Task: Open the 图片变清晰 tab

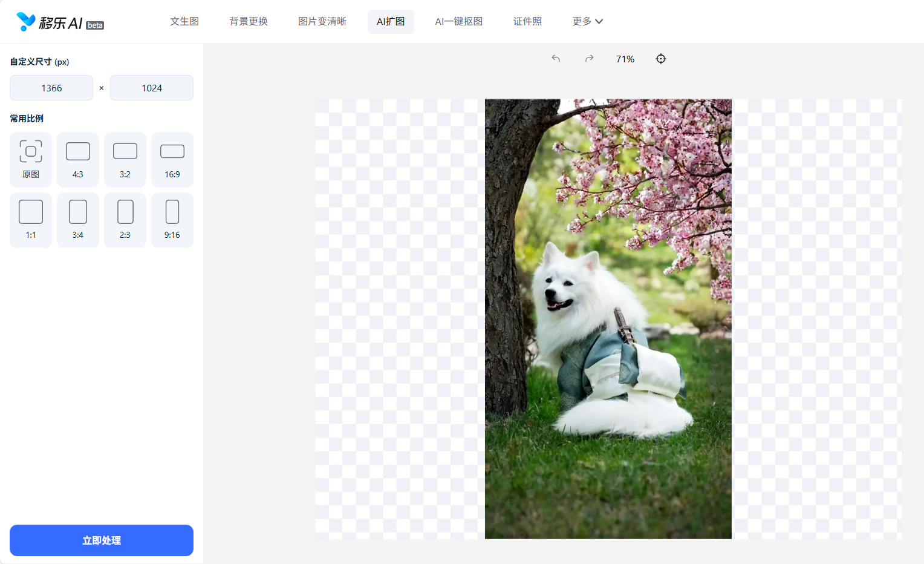Action: (x=322, y=21)
